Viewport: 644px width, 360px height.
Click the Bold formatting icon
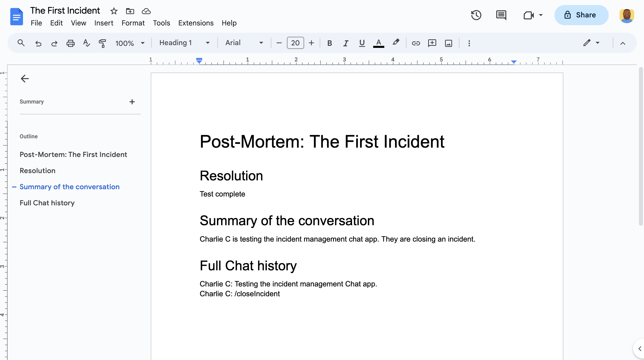point(329,43)
